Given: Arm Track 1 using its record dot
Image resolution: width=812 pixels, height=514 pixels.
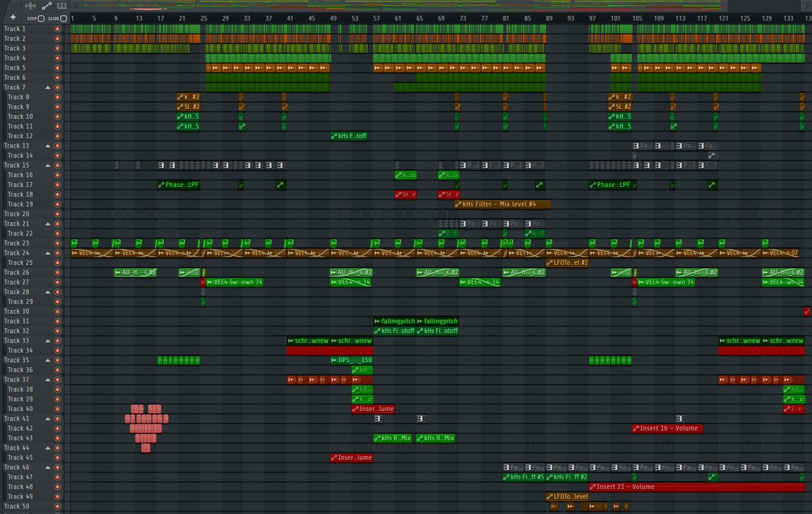Looking at the screenshot, I should click(59, 28).
